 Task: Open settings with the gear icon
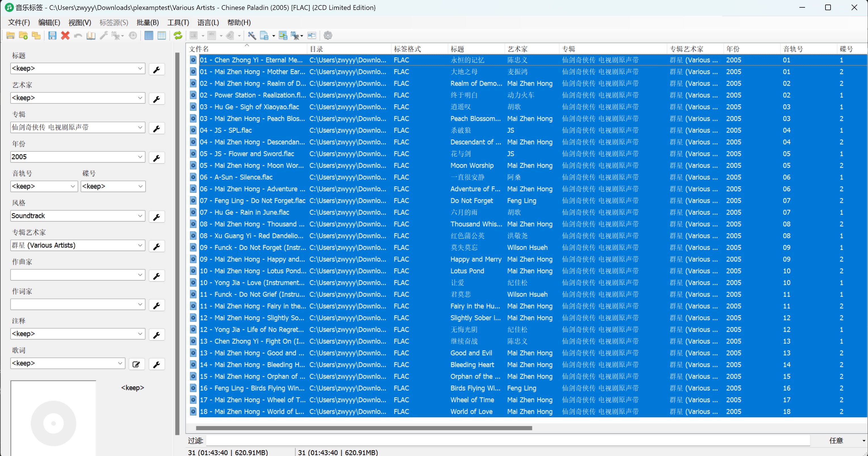[x=328, y=35]
